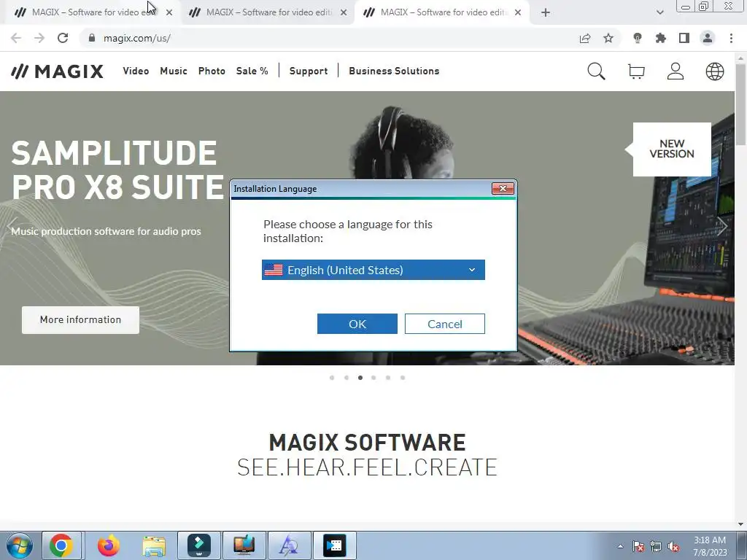
Task: Open Business Solutions menu item
Action: tap(394, 71)
